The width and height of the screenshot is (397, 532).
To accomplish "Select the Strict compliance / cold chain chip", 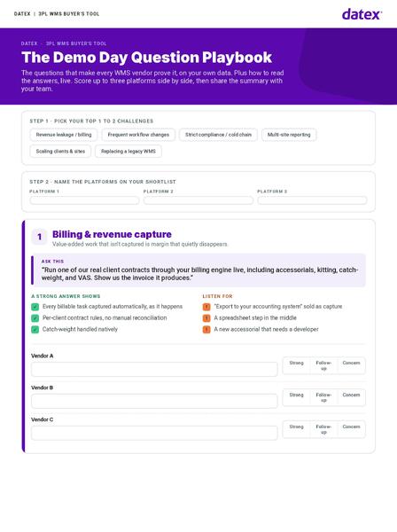I will tap(218, 135).
